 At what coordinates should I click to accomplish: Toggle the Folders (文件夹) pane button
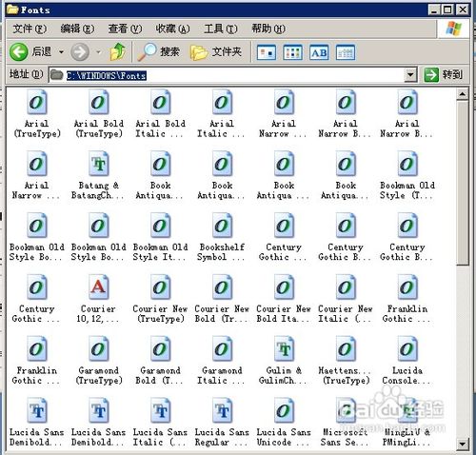click(216, 51)
